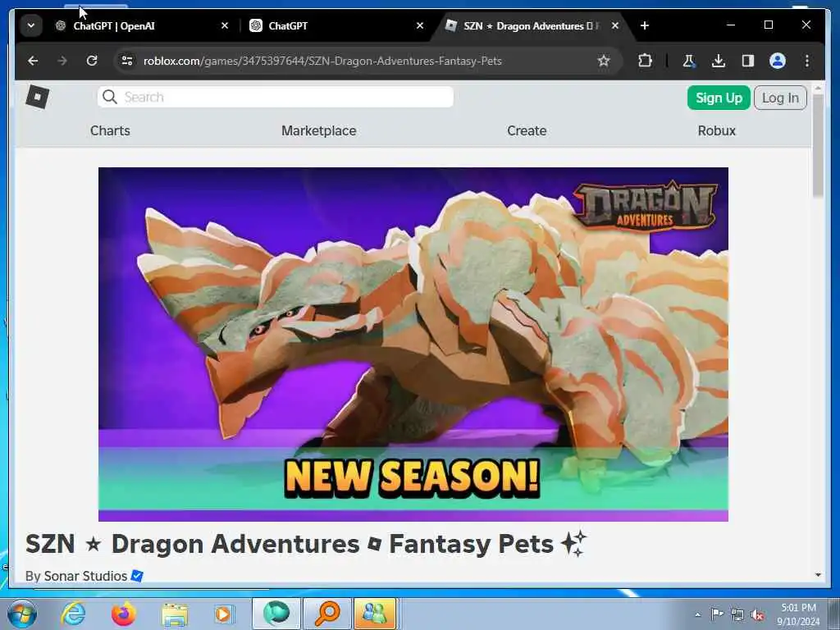Image resolution: width=840 pixels, height=630 pixels.
Task: Click the search magnifier icon
Action: (x=110, y=97)
